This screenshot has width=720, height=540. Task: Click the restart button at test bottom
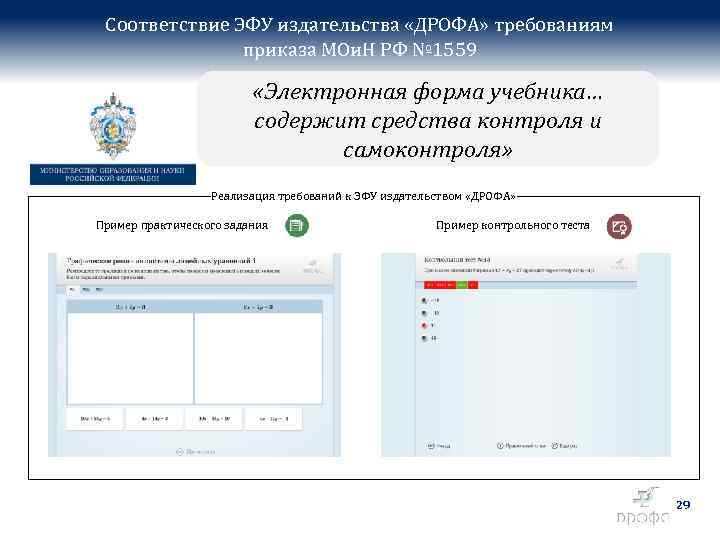[564, 446]
